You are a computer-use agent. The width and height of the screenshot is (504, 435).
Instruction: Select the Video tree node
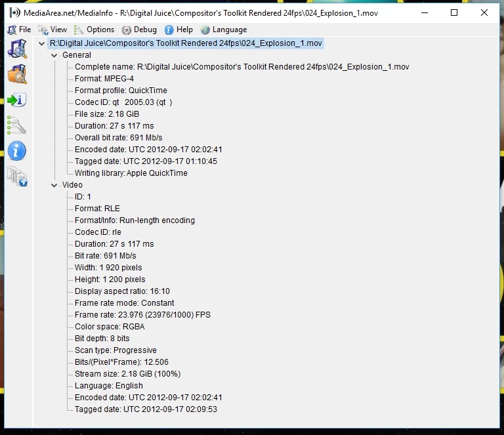[72, 185]
